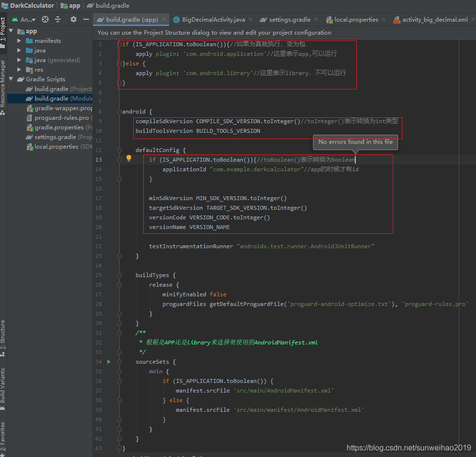Switch to settings.gradle tab
This screenshot has height=457, width=476.
pos(289,19)
